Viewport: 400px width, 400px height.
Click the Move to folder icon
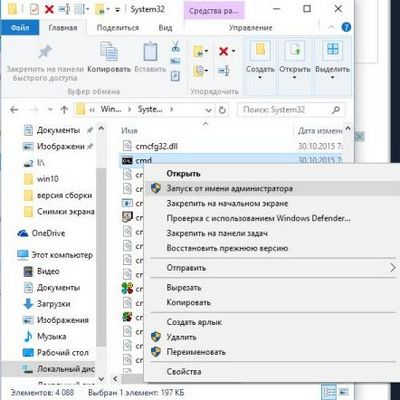click(x=199, y=51)
